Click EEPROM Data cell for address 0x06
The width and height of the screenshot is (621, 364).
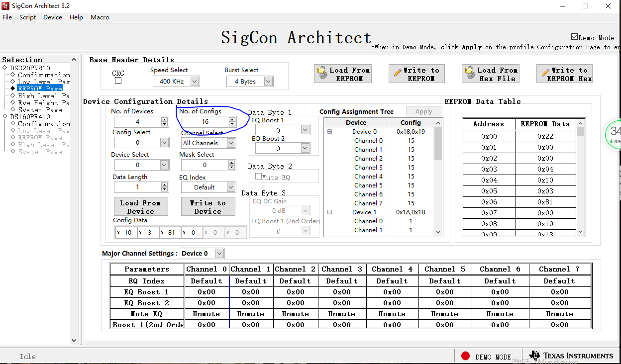click(x=545, y=202)
